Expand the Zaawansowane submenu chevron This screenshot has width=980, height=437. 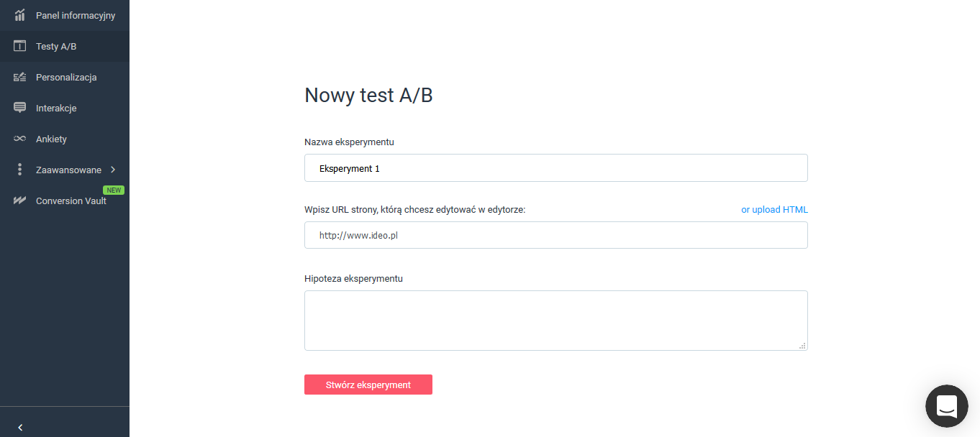coord(113,169)
